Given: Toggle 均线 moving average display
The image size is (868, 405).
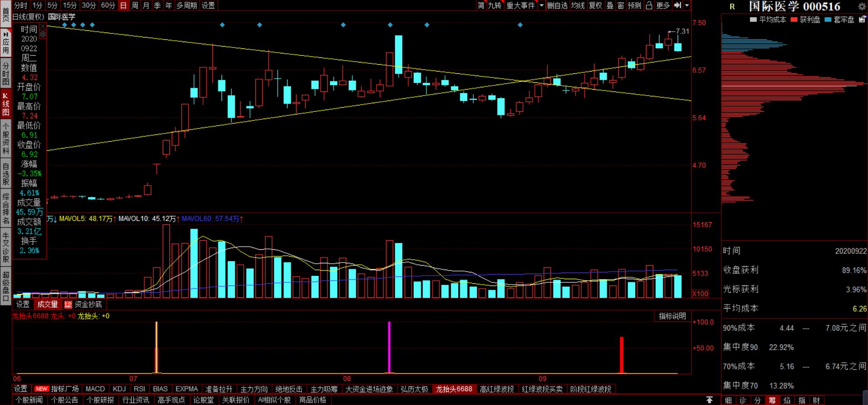Looking at the screenshot, I should 578,5.
